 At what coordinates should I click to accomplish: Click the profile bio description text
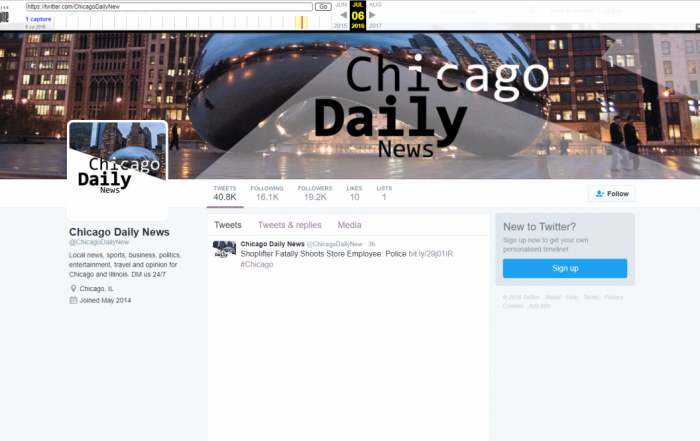[125, 265]
